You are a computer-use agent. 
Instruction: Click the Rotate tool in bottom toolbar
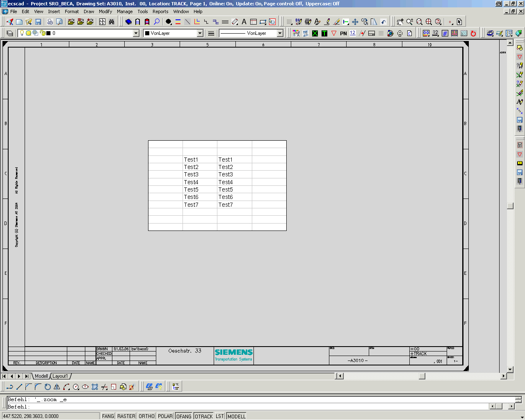click(48, 386)
